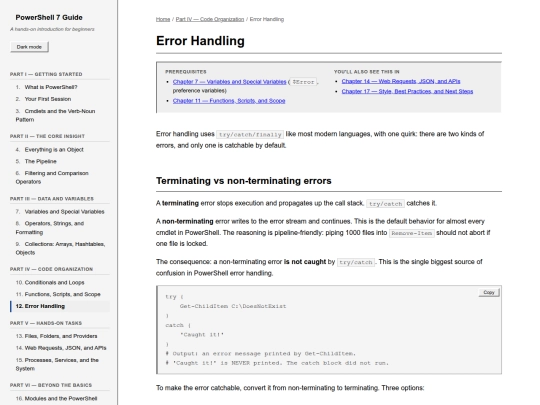
Task: Click the PowerShell 7 Guide site title
Action: point(49,18)
